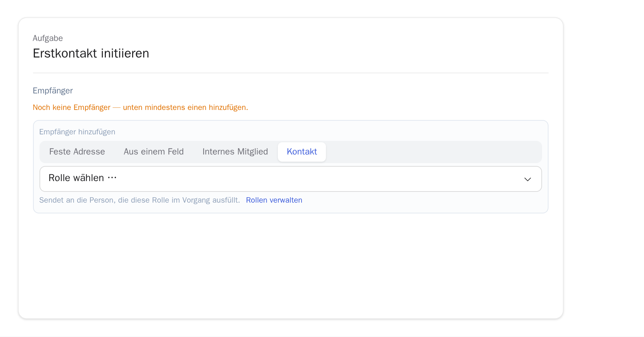This screenshot has height=337, width=644.
Task: Click the Erstkontakt initiieren title
Action: (91, 53)
